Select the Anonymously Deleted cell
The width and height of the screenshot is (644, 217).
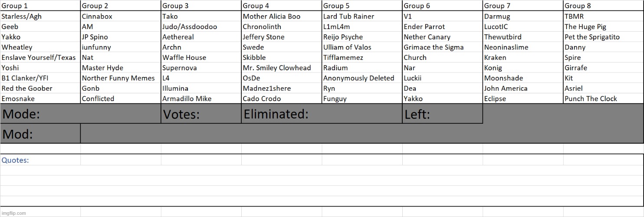pyautogui.click(x=361, y=78)
